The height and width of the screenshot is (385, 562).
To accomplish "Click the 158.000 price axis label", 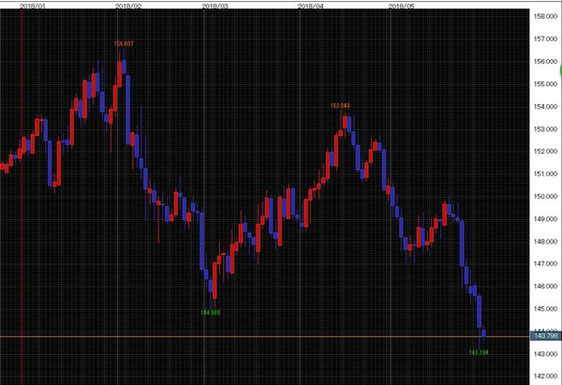I will pyautogui.click(x=546, y=16).
